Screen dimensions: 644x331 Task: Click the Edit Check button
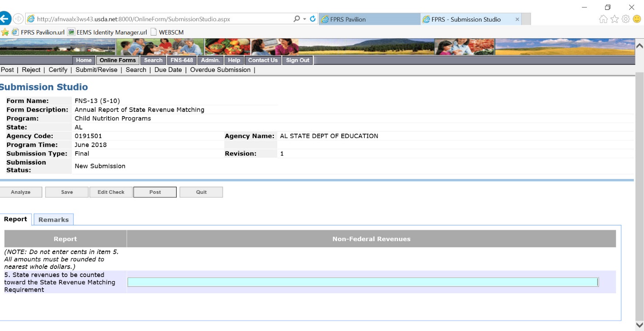111,192
